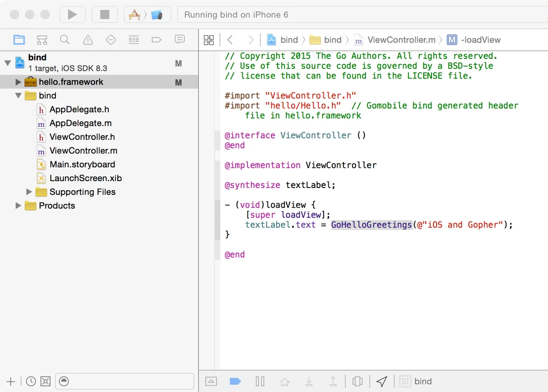This screenshot has height=392, width=548.
Task: Simulate location with arrow icon
Action: point(382,382)
